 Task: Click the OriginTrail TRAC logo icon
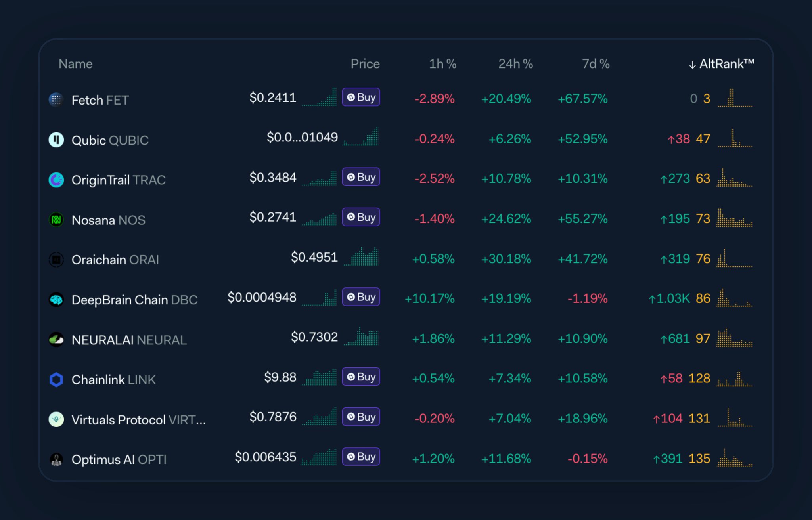56,180
